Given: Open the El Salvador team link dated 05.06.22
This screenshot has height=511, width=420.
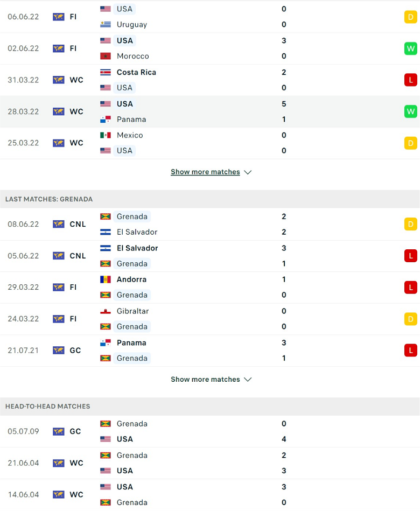Looking at the screenshot, I should click(137, 248).
